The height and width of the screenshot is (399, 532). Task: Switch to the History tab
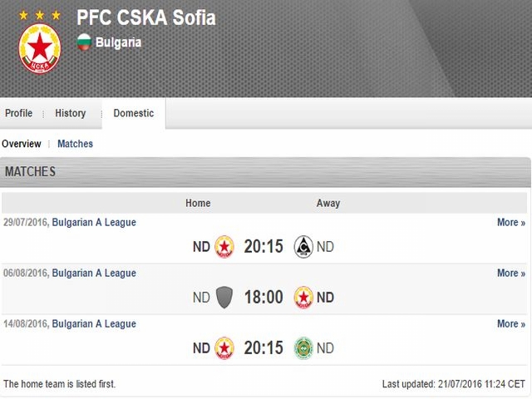(71, 113)
